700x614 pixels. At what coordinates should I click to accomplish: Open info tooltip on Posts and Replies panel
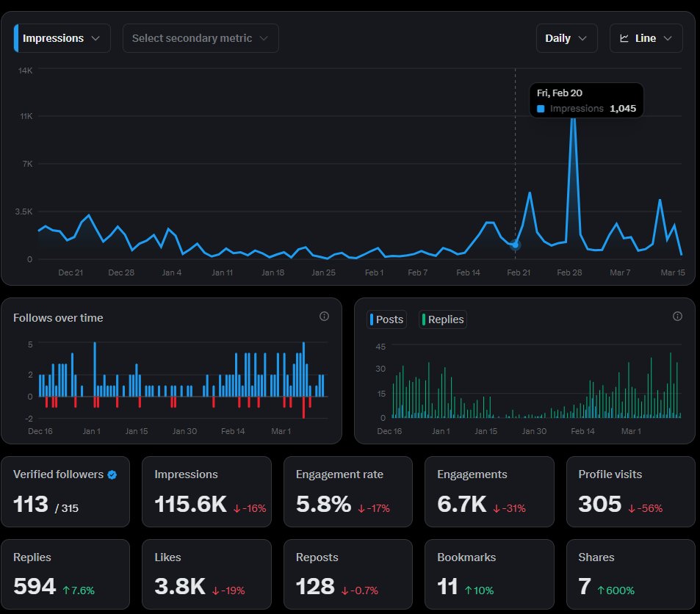pyautogui.click(x=676, y=317)
